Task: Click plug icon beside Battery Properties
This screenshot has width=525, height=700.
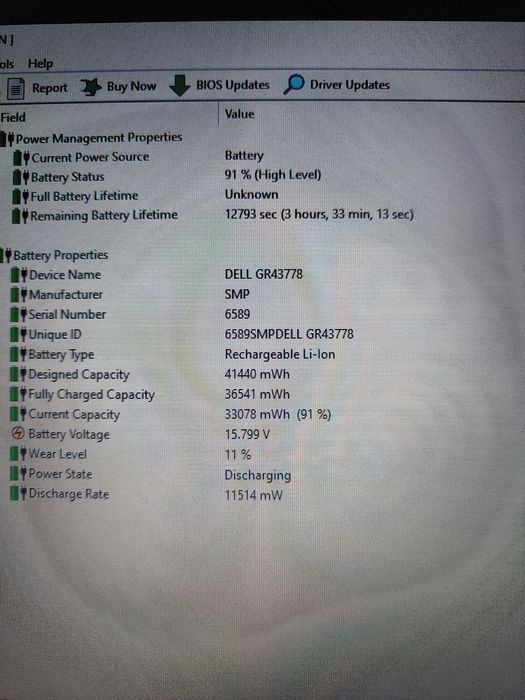Action: tap(8, 255)
